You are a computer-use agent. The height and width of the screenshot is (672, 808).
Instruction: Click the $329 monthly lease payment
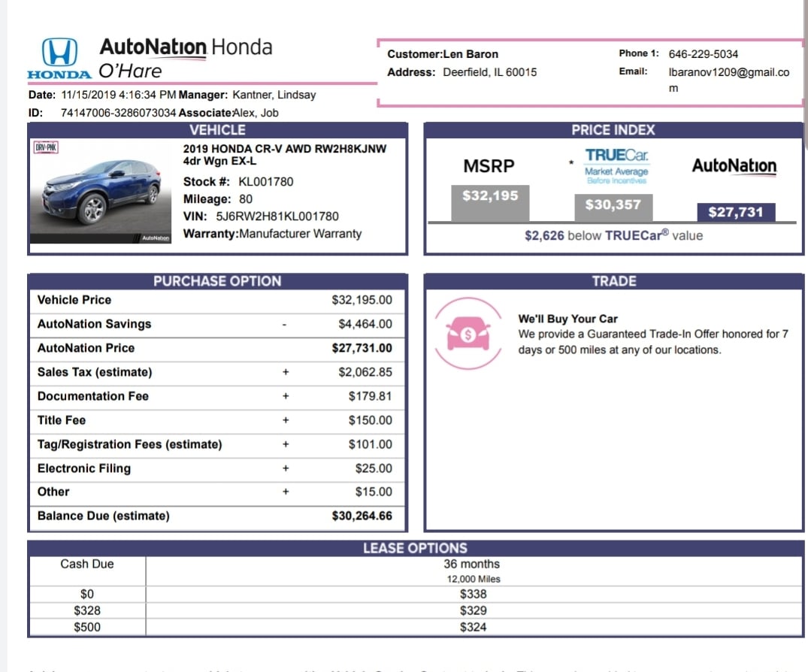pos(473,610)
